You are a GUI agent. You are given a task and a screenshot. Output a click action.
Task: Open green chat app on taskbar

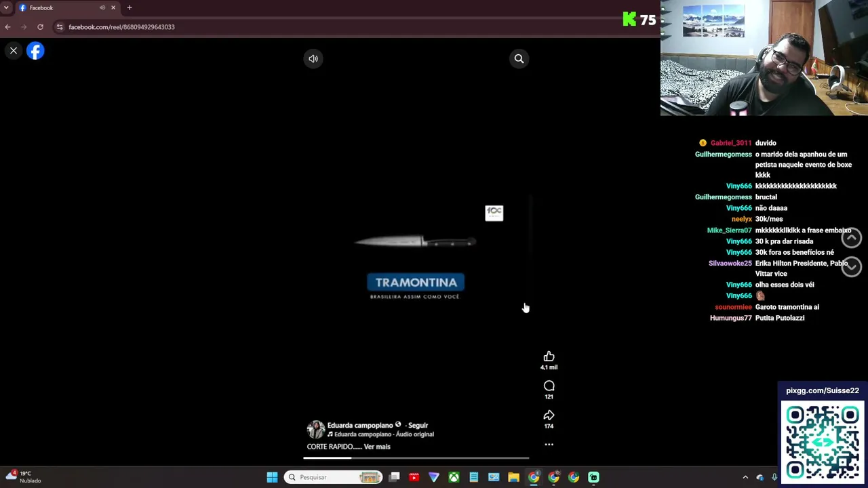click(x=593, y=477)
